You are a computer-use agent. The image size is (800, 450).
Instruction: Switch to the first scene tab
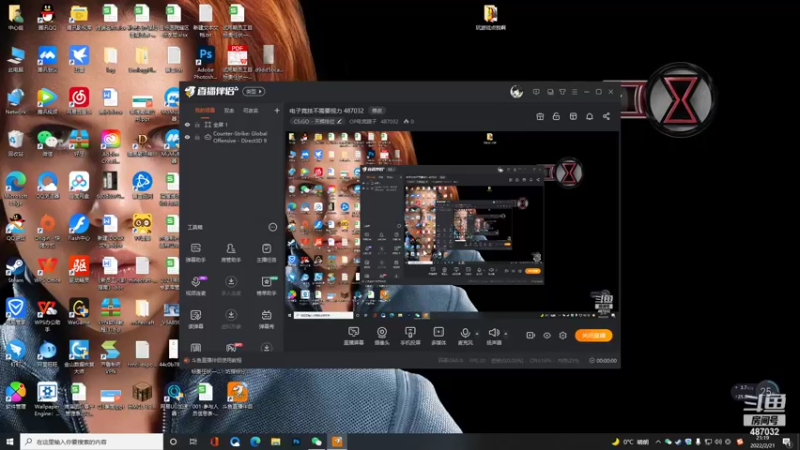click(x=205, y=110)
